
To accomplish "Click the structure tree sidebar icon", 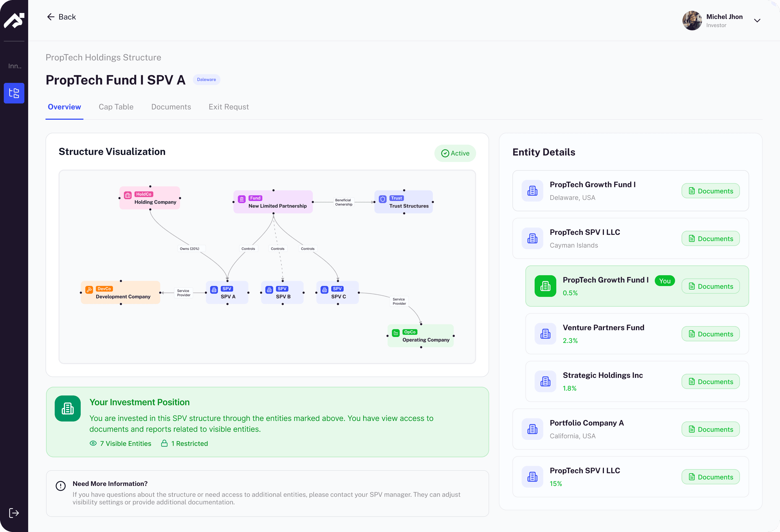I will 14,93.
